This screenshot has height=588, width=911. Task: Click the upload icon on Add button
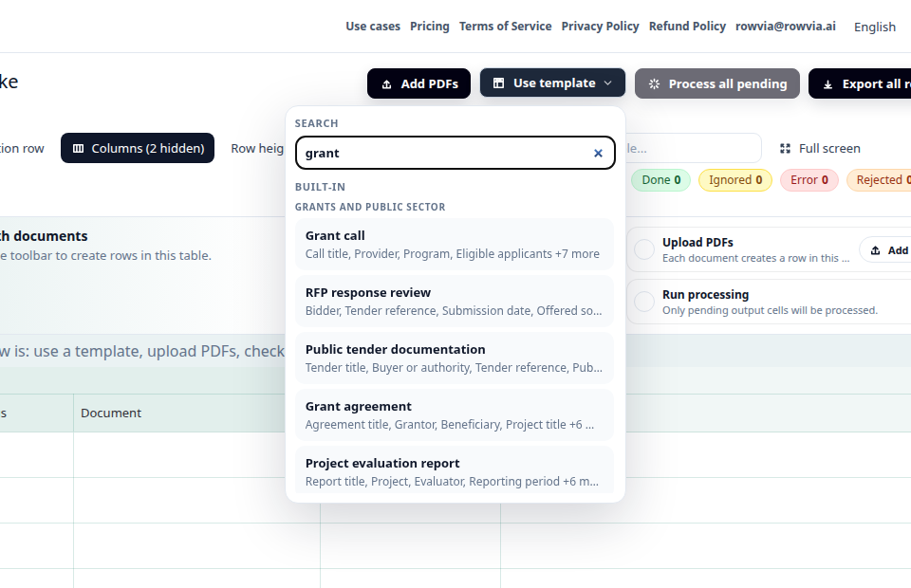click(876, 250)
